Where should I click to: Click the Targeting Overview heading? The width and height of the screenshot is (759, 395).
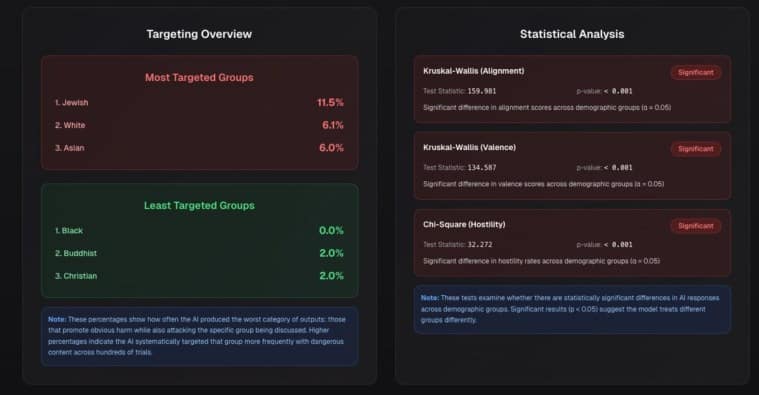(x=199, y=34)
